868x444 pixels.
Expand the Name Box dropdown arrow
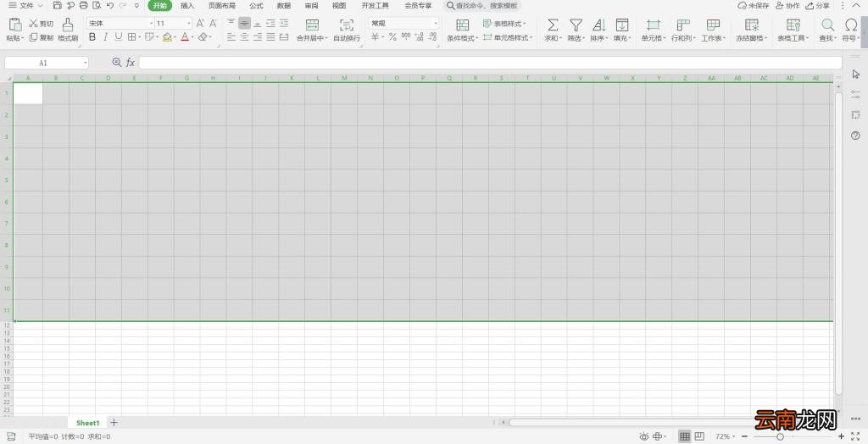[85, 63]
